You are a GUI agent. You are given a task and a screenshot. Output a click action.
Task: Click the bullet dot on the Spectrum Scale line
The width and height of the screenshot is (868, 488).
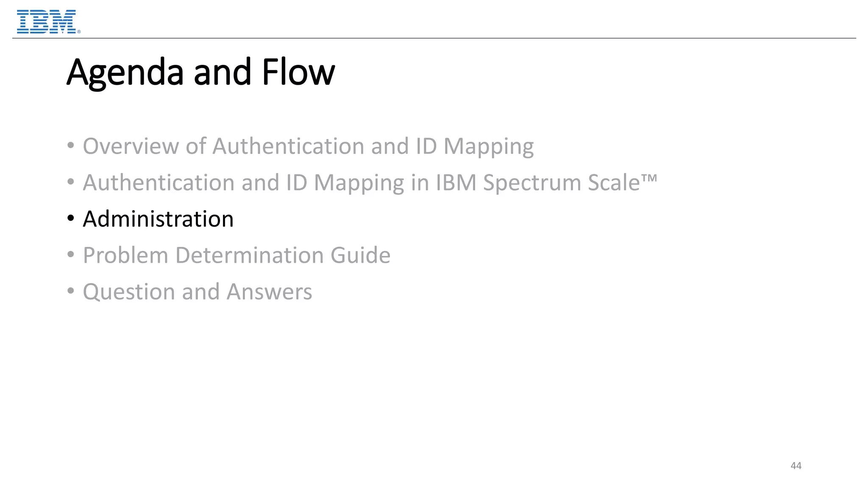pos(71,182)
